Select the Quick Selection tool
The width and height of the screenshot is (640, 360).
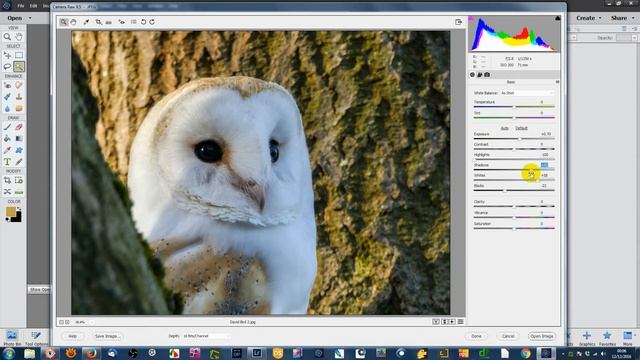pyautogui.click(x=19, y=67)
